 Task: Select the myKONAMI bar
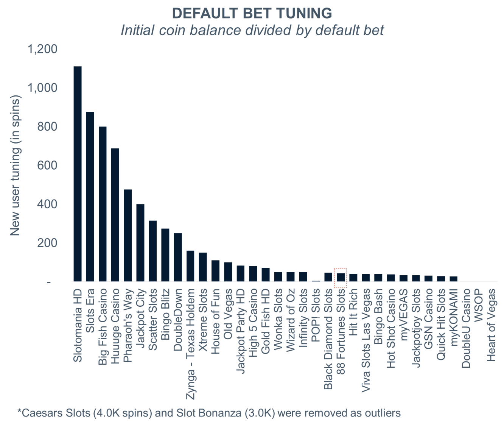pyautogui.click(x=453, y=279)
